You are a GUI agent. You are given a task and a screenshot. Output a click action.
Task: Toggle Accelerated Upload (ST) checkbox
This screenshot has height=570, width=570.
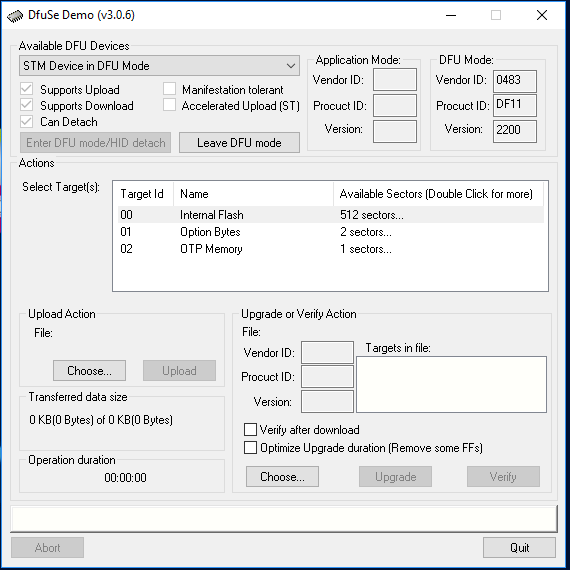(x=169, y=105)
